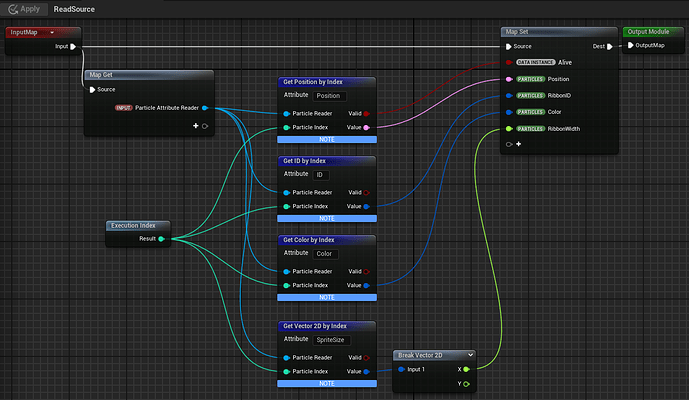This screenshot has width=689, height=400.
Task: Click the Output Module OutputMap pin
Action: click(x=631, y=45)
